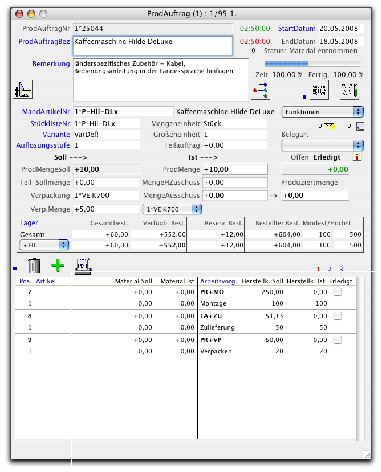The height and width of the screenshot is (472, 381).
Task: Click the Ist ProdMenge input field
Action: pyautogui.click(x=235, y=169)
